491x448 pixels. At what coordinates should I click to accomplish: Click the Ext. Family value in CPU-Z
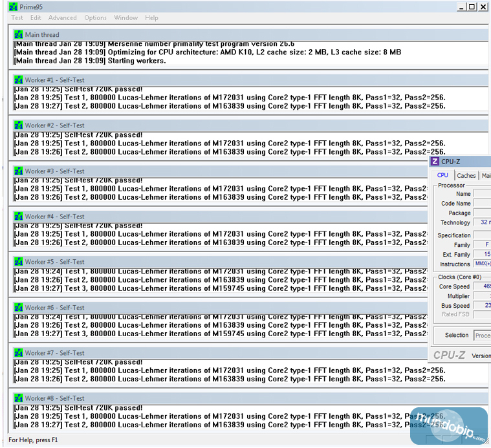(x=483, y=254)
